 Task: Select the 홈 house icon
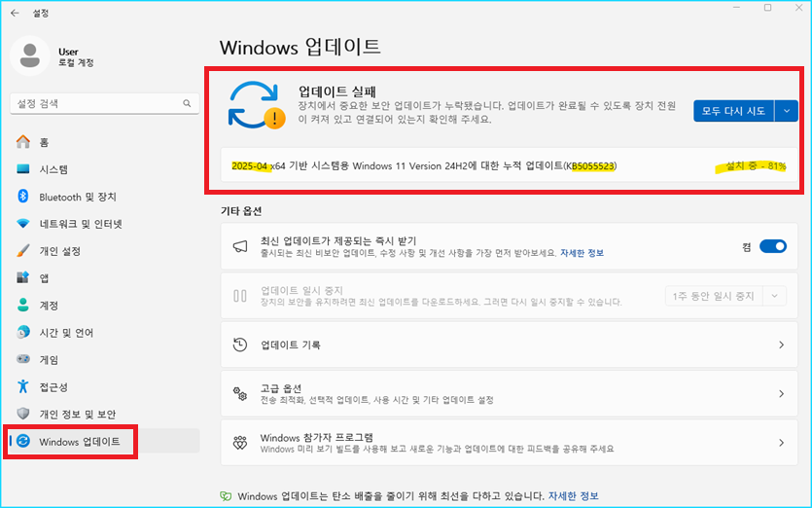[x=23, y=142]
